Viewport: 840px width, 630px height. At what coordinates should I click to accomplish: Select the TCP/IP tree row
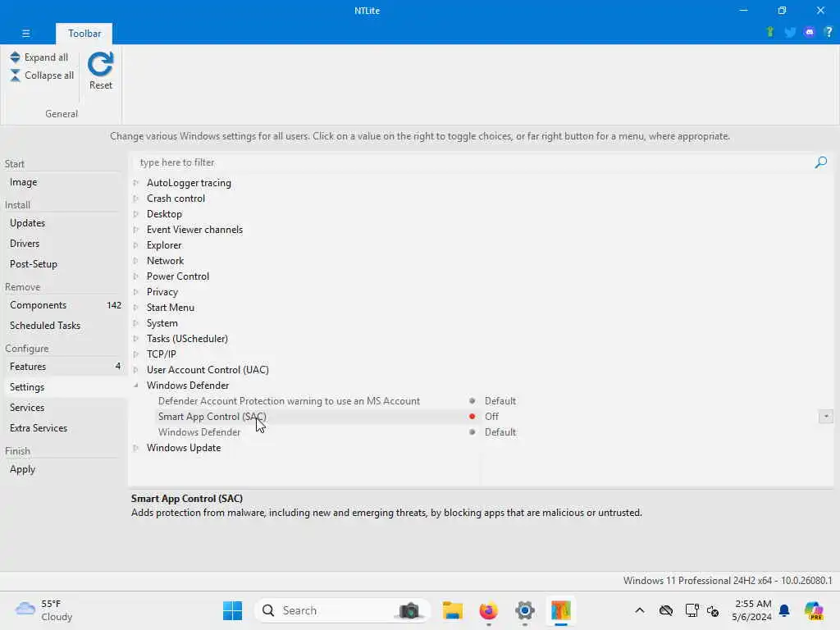(162, 354)
